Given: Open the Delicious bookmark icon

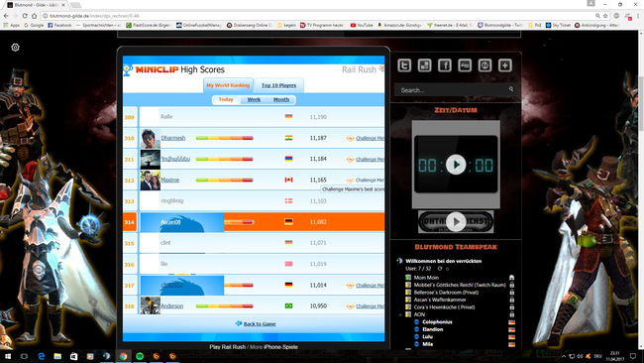Looking at the screenshot, I should point(424,65).
